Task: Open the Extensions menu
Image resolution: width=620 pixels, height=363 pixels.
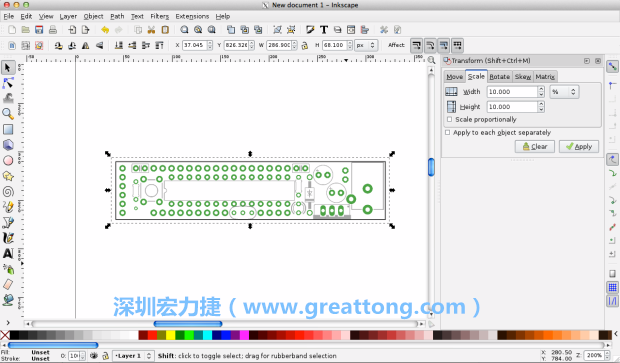Action: (192, 16)
